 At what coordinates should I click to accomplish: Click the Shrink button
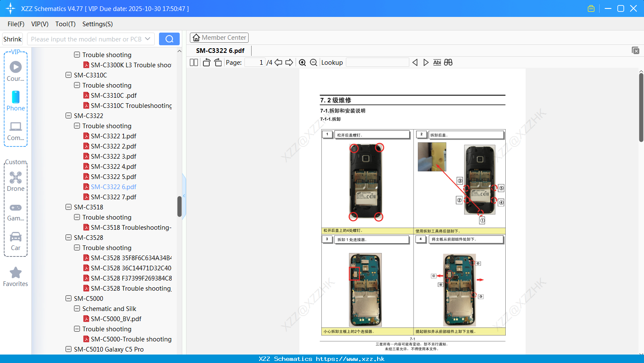[x=12, y=39]
